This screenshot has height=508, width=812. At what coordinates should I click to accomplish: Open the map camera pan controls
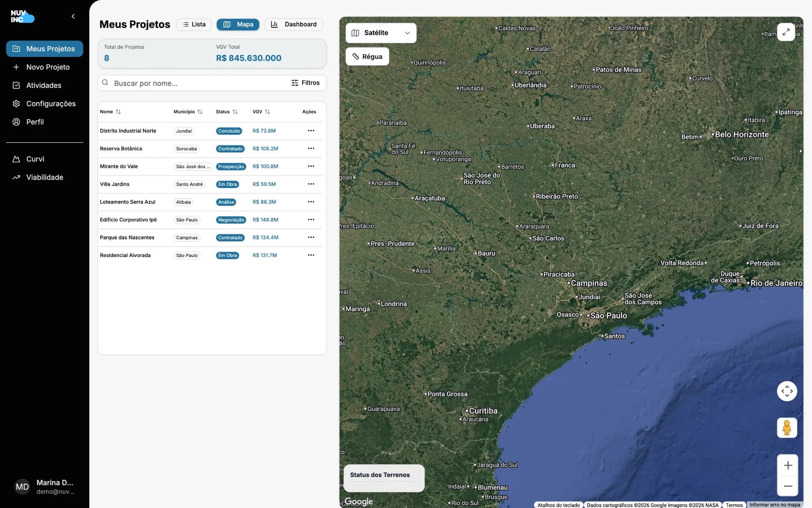(787, 391)
